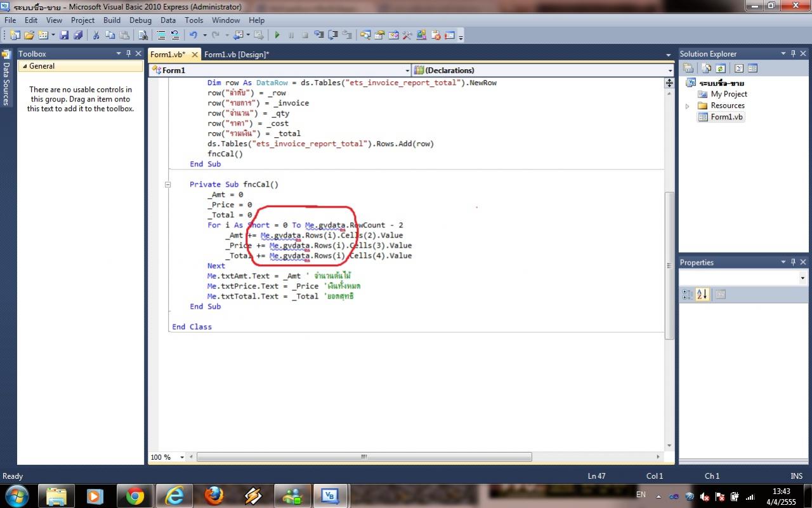Toggle auto-hide pin on Toolbox panel
This screenshot has width=812, height=508.
(128, 54)
